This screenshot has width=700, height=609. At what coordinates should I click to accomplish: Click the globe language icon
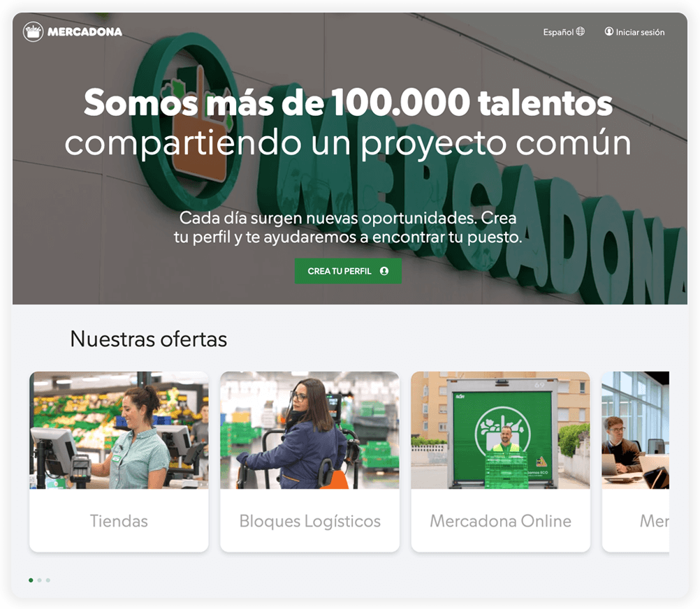(580, 31)
